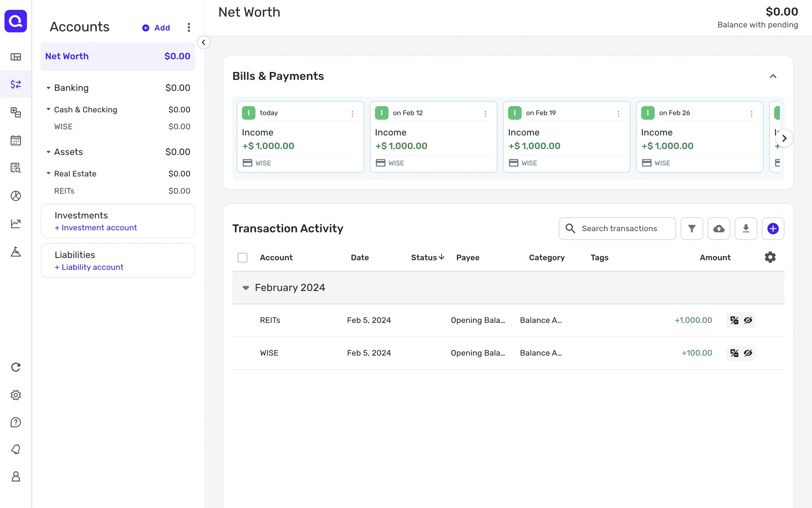Viewport: 812px width, 508px height.
Task: Toggle hidden eye icon on REITs transaction
Action: [x=748, y=320]
